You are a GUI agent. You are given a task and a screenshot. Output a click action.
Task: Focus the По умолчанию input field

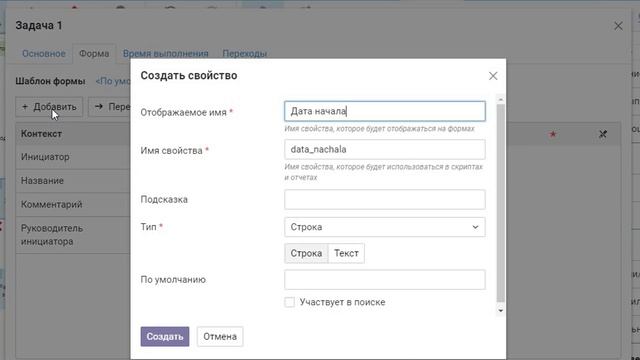384,280
